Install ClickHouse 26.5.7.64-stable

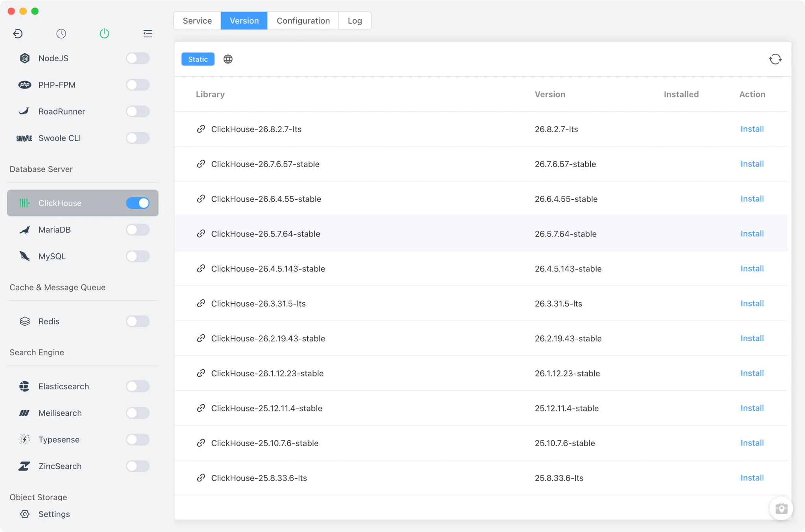point(752,234)
